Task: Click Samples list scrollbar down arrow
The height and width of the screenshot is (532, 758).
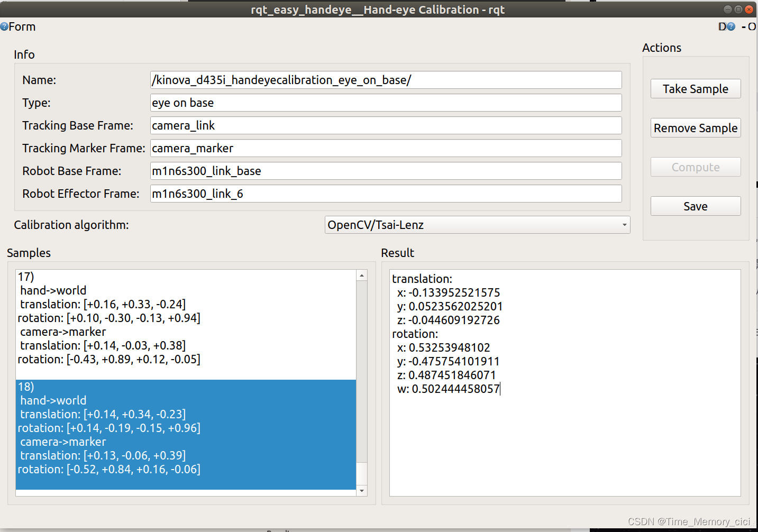Action: [x=362, y=491]
